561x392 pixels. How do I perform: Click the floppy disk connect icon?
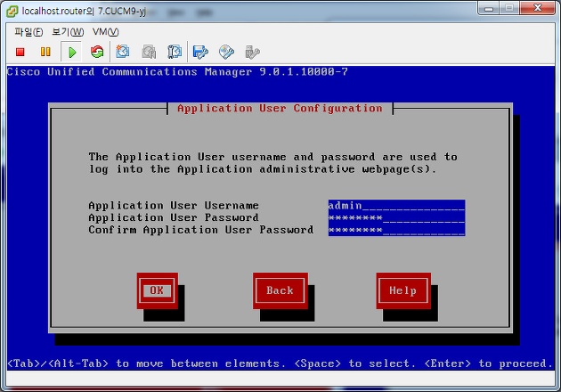click(200, 52)
